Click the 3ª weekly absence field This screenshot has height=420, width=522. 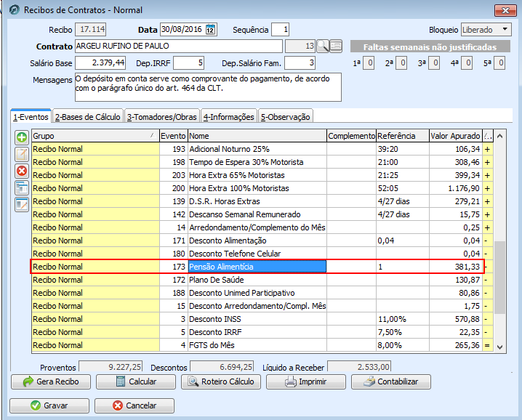coord(435,63)
